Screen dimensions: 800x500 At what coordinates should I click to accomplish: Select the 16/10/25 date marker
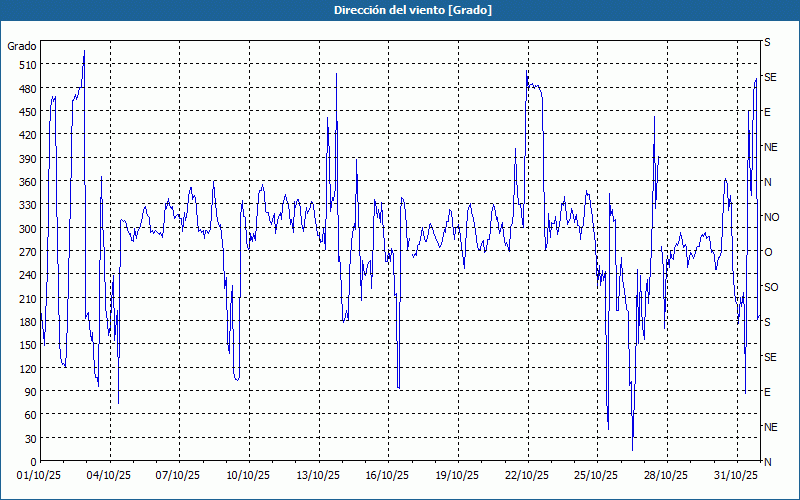(387, 475)
